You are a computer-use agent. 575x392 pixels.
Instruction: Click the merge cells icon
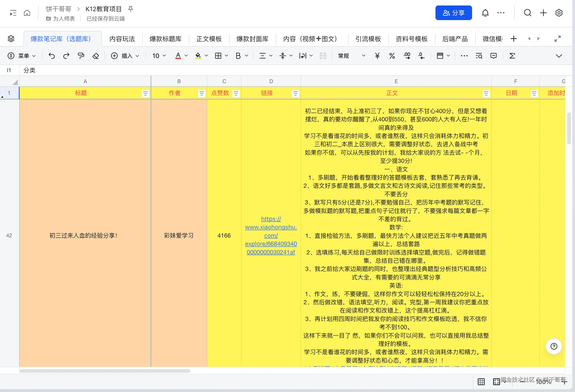pyautogui.click(x=323, y=56)
